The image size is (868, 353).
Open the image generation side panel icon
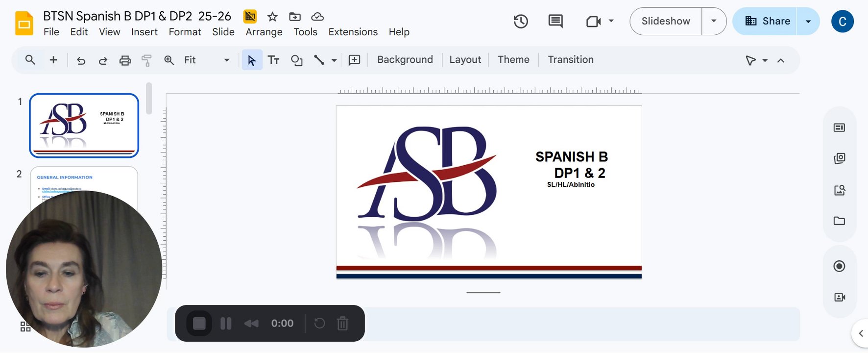[839, 190]
